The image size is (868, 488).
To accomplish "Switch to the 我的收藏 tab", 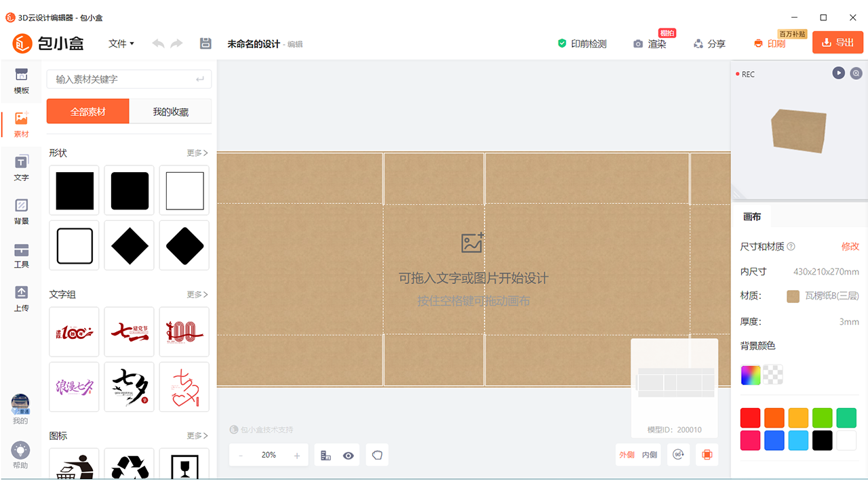I will point(170,112).
